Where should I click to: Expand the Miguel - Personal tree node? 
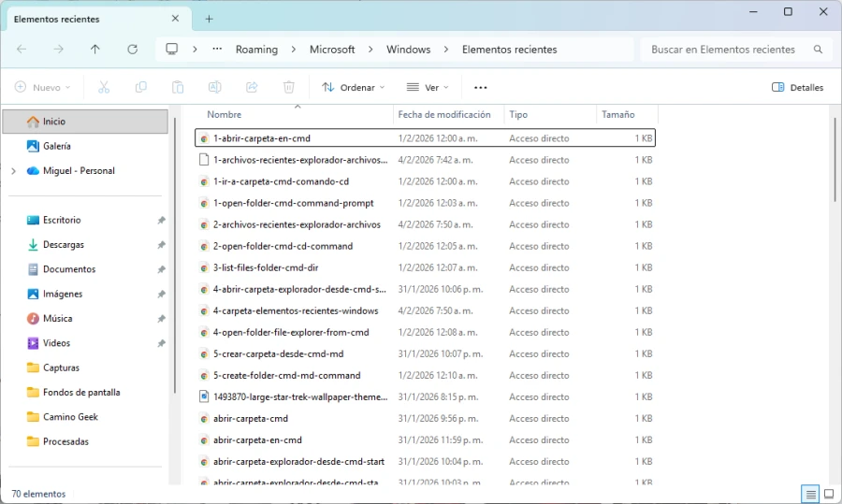(13, 171)
